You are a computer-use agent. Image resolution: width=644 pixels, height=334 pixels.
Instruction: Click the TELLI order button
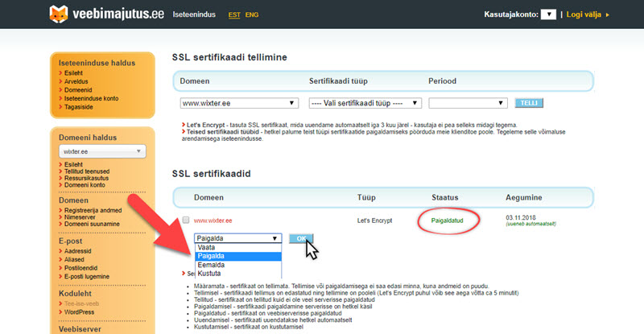[x=529, y=103]
